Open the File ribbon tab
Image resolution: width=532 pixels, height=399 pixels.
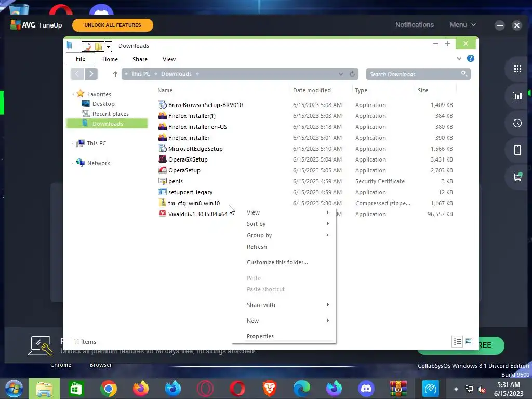81,59
